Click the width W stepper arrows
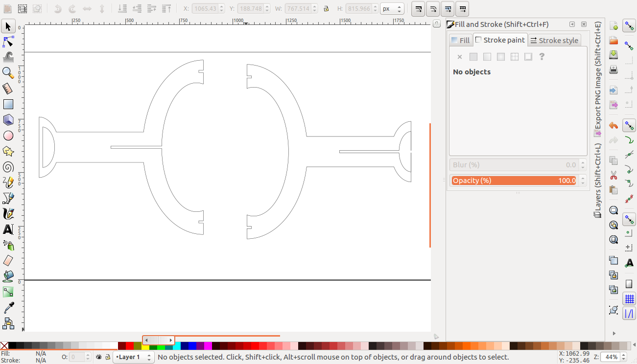Viewport: 637px width, 364px height. coord(313,9)
